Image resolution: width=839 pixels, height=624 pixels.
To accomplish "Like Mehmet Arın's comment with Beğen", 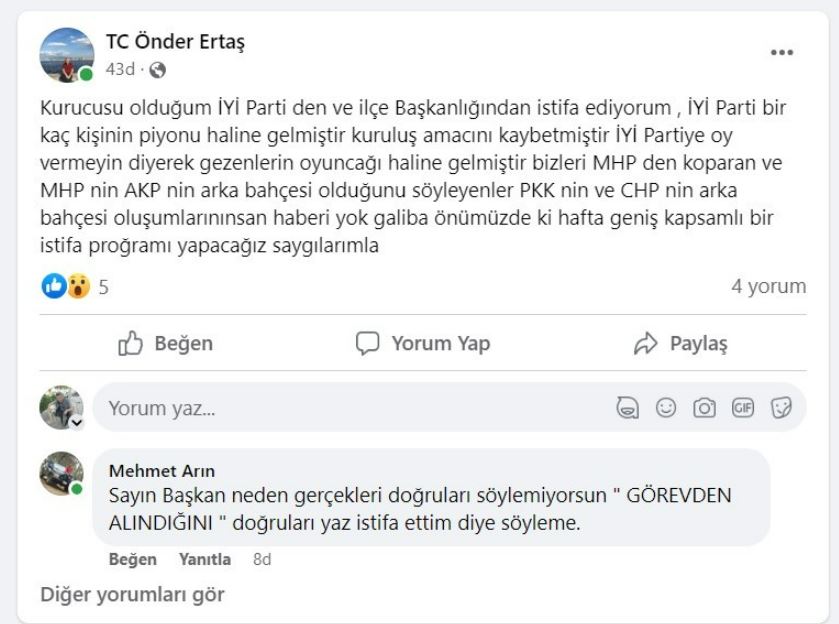I will coord(132,559).
